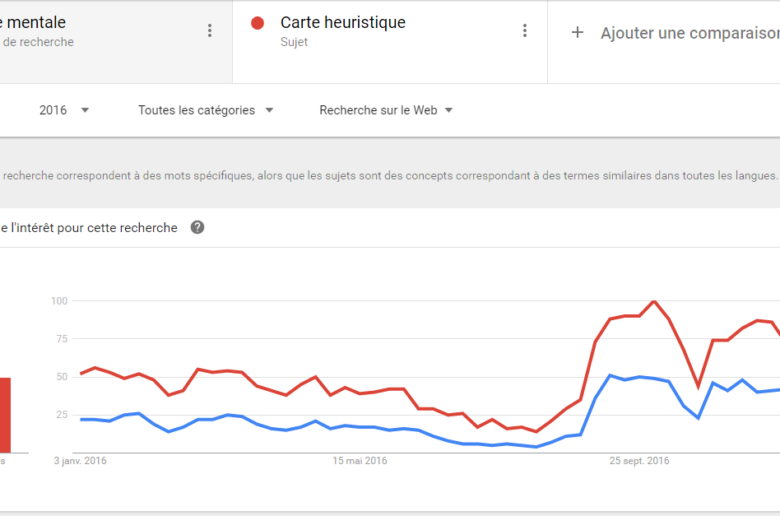Open the options menu for the 'mentale' term
Viewport: 780px width, 516px height.
[209, 31]
